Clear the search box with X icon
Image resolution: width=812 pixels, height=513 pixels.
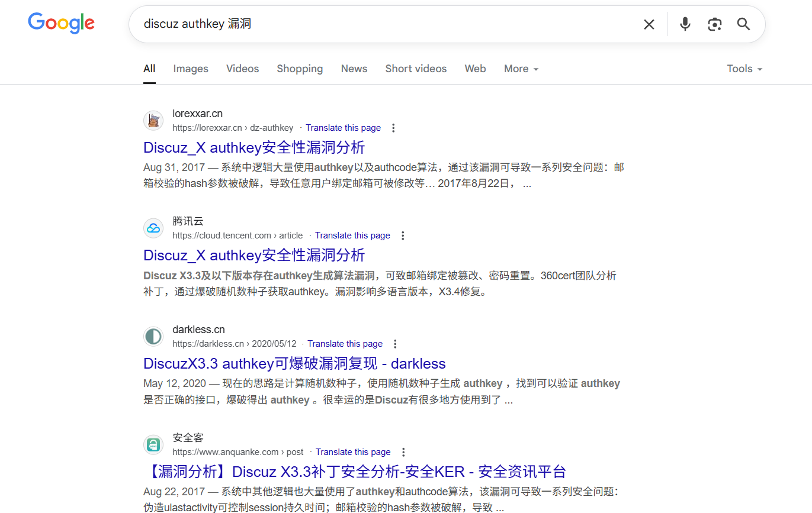pos(649,24)
